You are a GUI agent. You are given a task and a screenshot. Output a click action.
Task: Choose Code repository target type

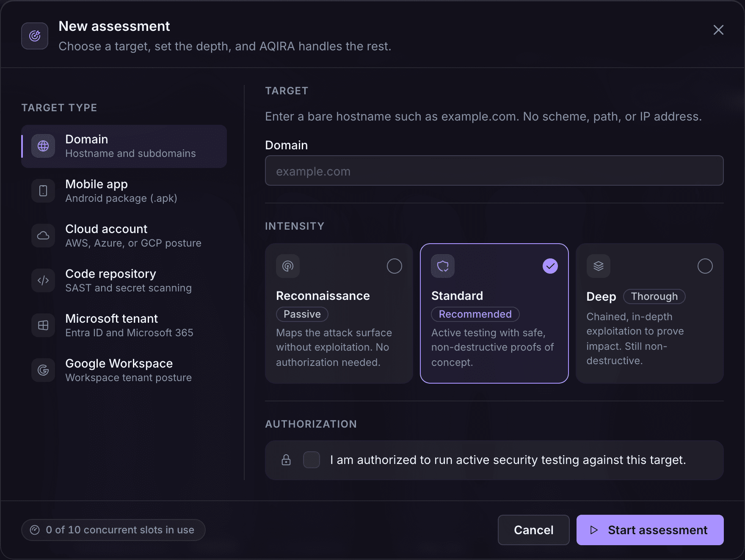click(124, 281)
